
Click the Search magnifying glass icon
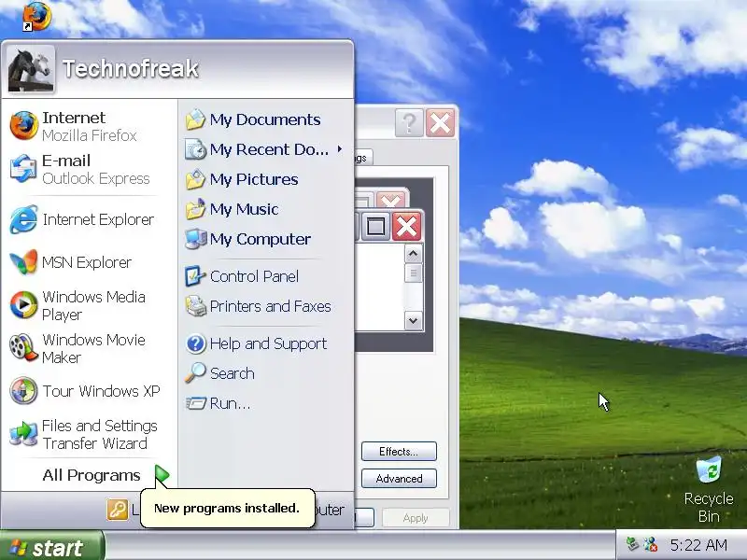(x=195, y=373)
